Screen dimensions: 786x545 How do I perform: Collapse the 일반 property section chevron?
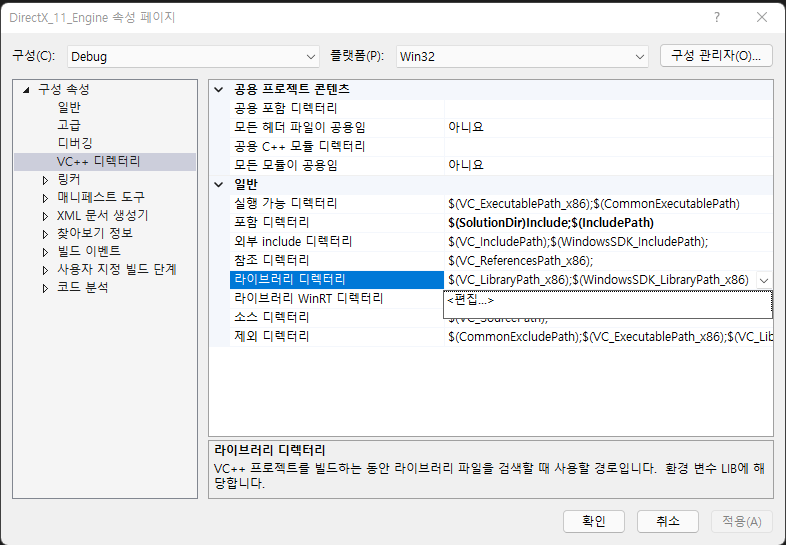coord(219,185)
